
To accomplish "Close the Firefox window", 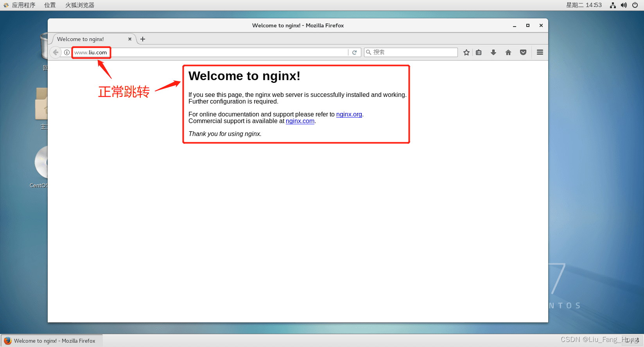I will point(541,25).
